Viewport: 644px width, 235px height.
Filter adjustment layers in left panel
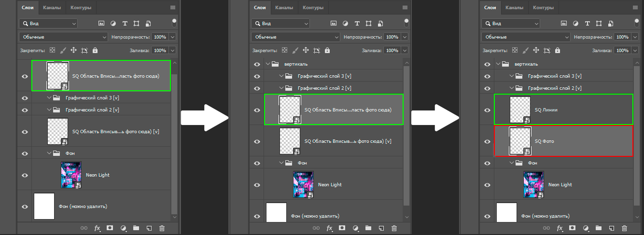click(113, 23)
